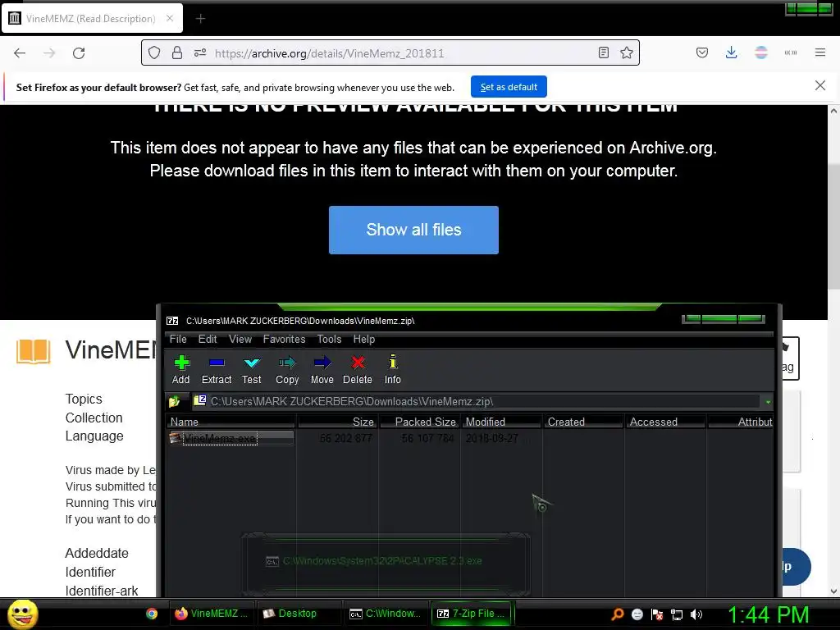Open the Firefox downloads panel

coord(731,52)
